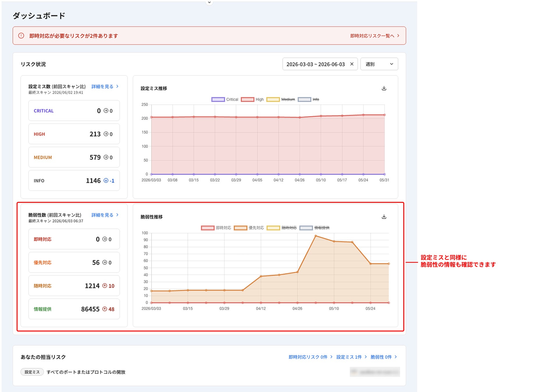
Task: Click the down-arrow change icon next to -1
Action: (106, 181)
